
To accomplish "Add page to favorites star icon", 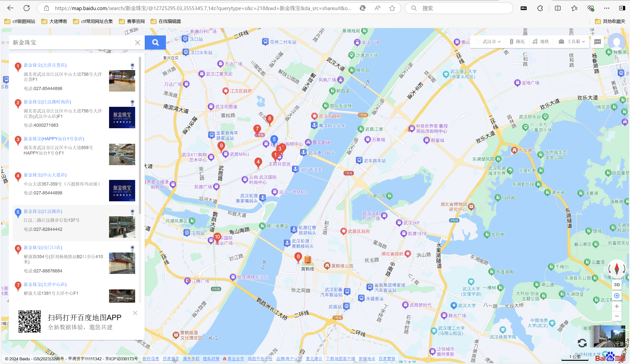I will click(x=392, y=8).
